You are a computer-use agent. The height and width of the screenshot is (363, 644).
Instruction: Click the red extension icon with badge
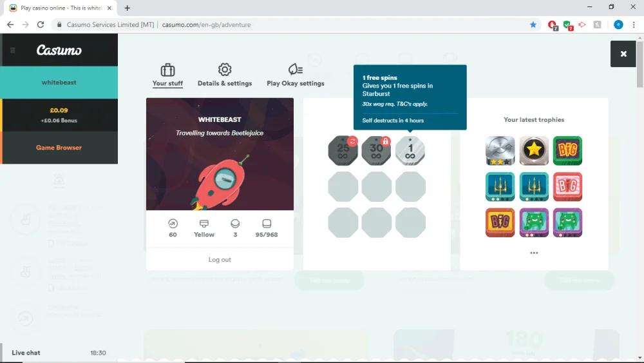[x=553, y=25]
